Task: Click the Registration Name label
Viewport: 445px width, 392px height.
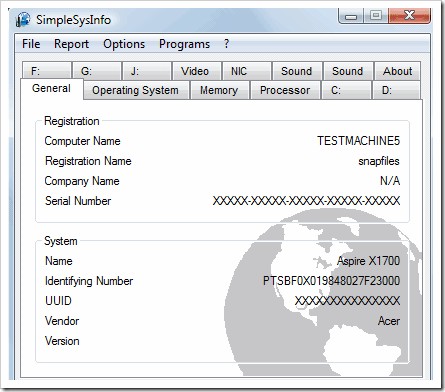Action: (88, 161)
